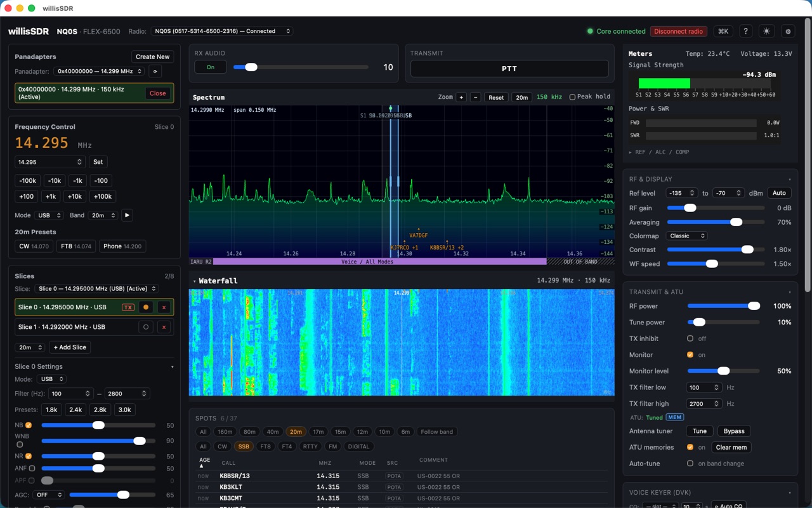Screen dimensions: 812x508
Task: Click the 14.295 frequency input field
Action: click(49, 162)
